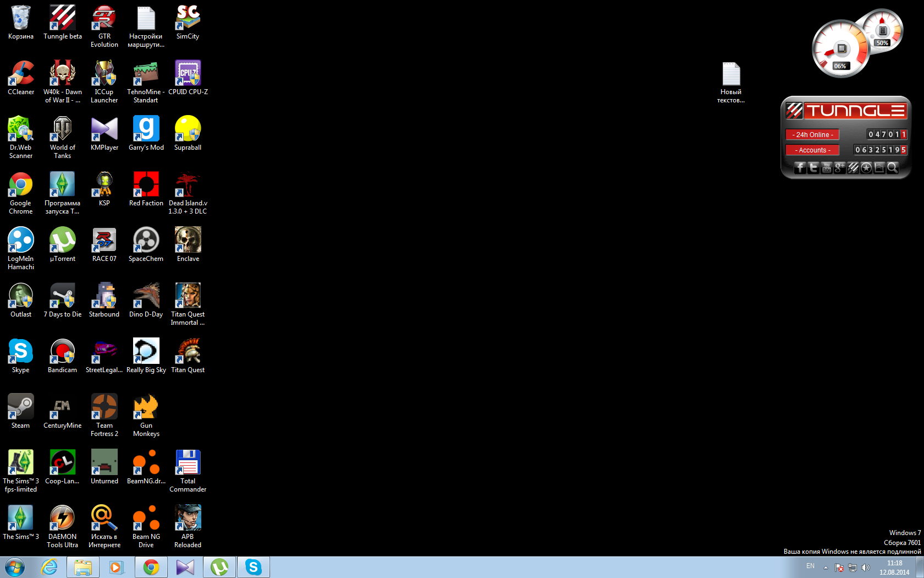Open the Windows Start menu
The height and width of the screenshot is (578, 924).
pos(15,566)
